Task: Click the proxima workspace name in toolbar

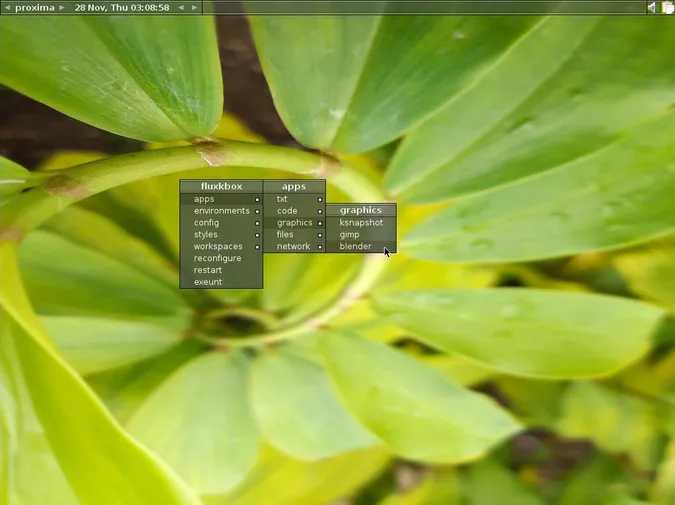Action: (x=34, y=7)
